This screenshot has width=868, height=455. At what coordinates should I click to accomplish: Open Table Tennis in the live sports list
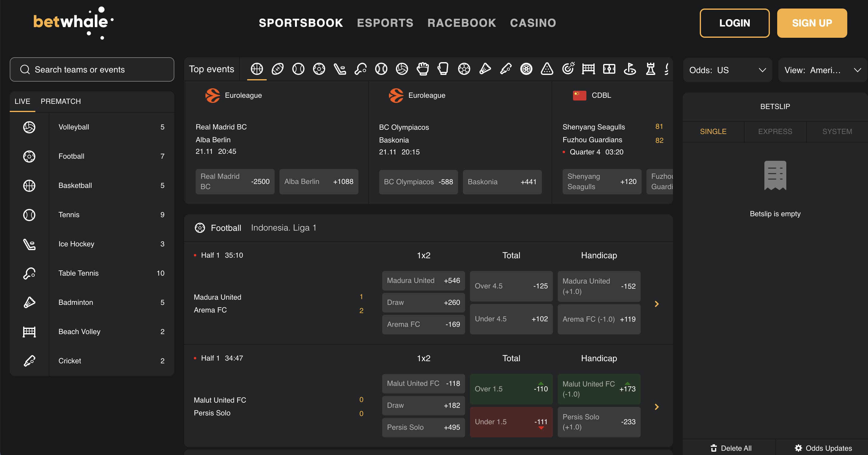[x=92, y=273]
